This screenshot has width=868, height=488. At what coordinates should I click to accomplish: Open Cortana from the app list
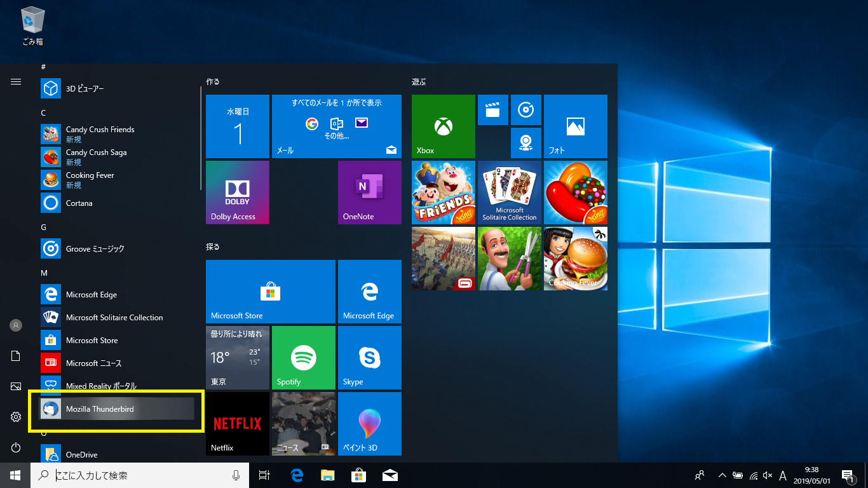(x=118, y=203)
